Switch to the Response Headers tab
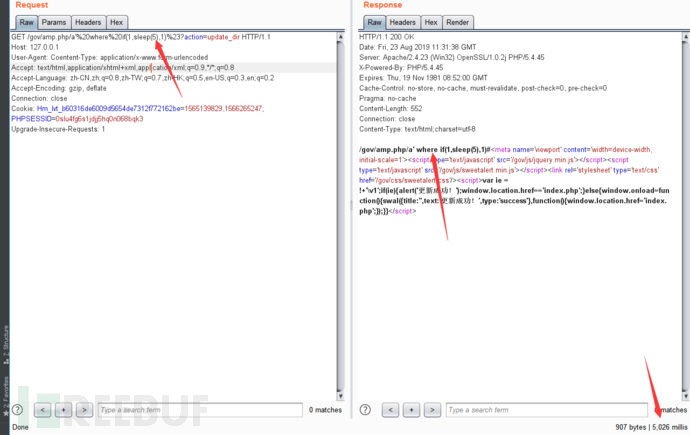This screenshot has height=435, width=690. pyautogui.click(x=403, y=22)
